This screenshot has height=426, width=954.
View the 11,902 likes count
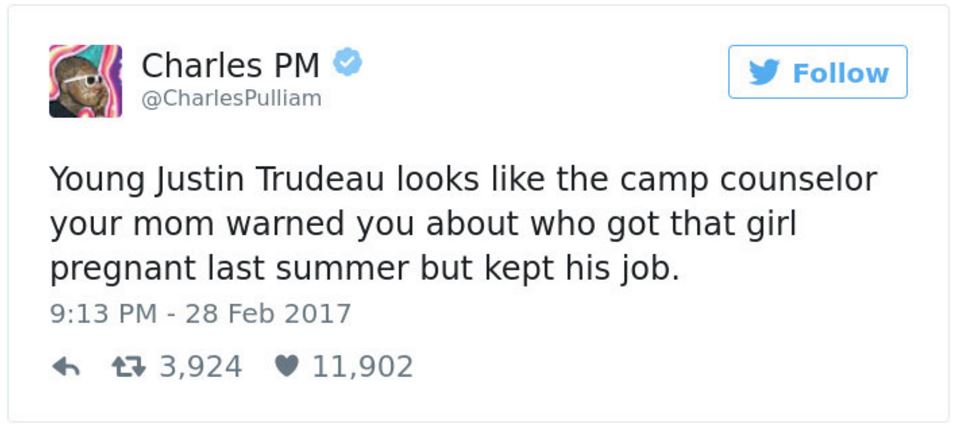pyautogui.click(x=362, y=367)
